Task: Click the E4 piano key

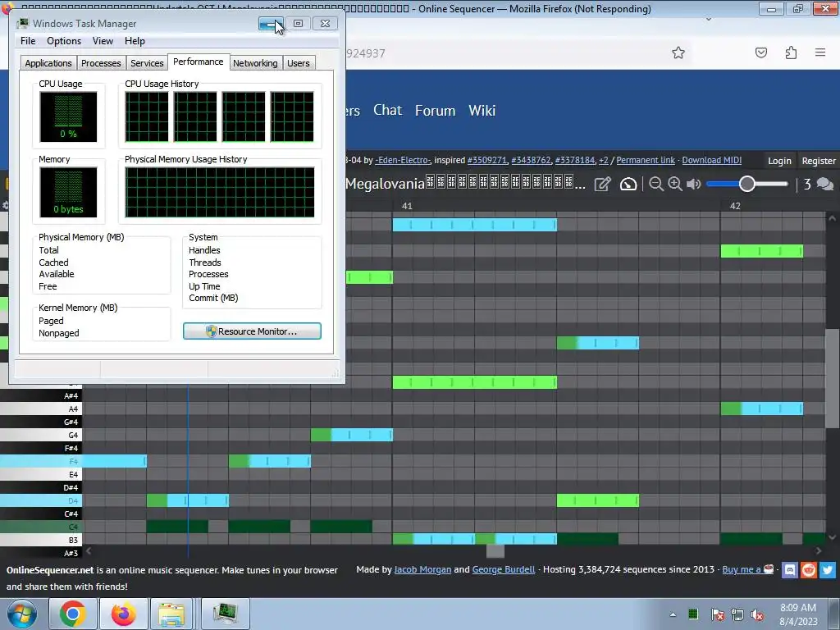Action: [41, 475]
